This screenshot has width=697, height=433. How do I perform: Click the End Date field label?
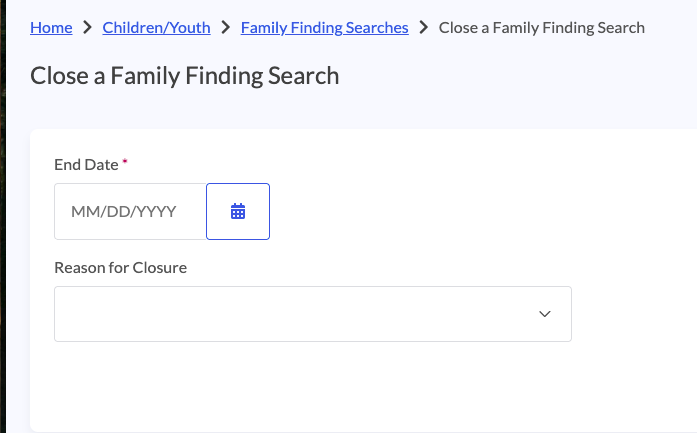click(86, 164)
